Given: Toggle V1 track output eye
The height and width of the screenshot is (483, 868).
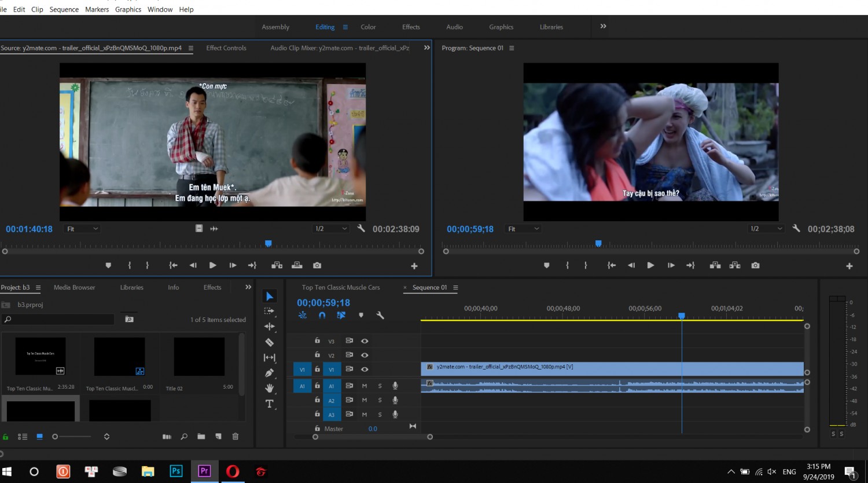Looking at the screenshot, I should 365,369.
